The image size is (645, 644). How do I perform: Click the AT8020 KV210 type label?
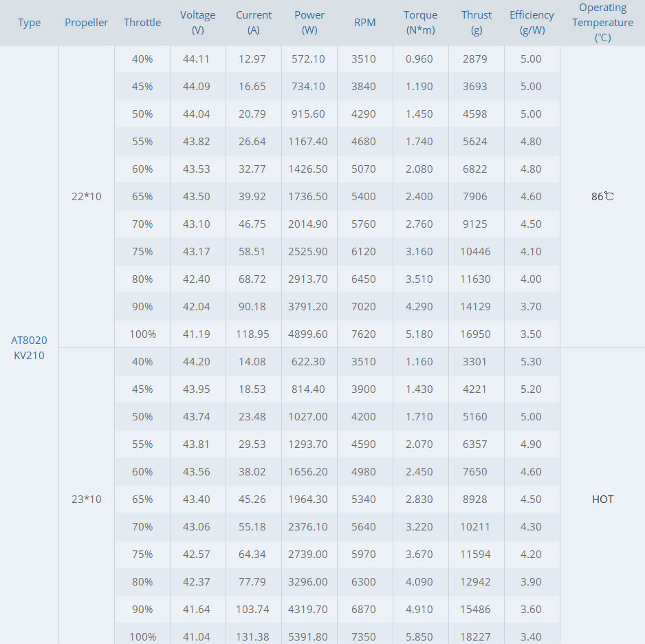[29, 347]
